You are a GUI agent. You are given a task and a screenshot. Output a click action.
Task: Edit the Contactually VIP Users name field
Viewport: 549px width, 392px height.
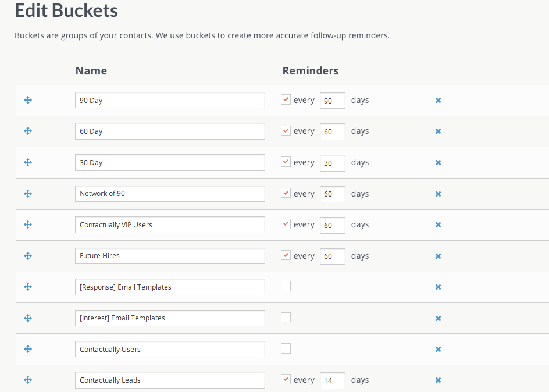[x=170, y=225]
